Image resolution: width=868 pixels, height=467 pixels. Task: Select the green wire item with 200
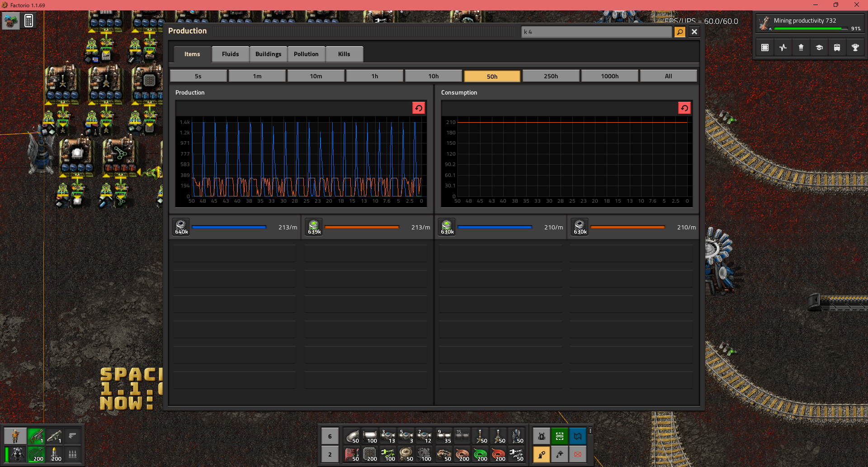coord(480,454)
